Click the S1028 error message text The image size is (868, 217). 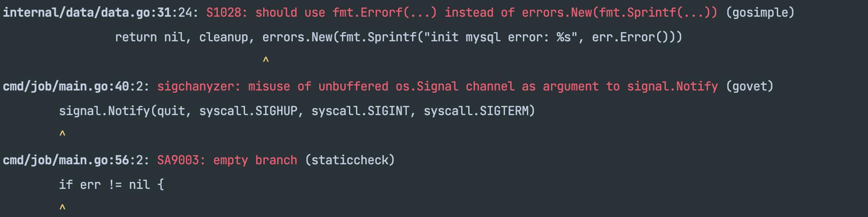pos(462,13)
